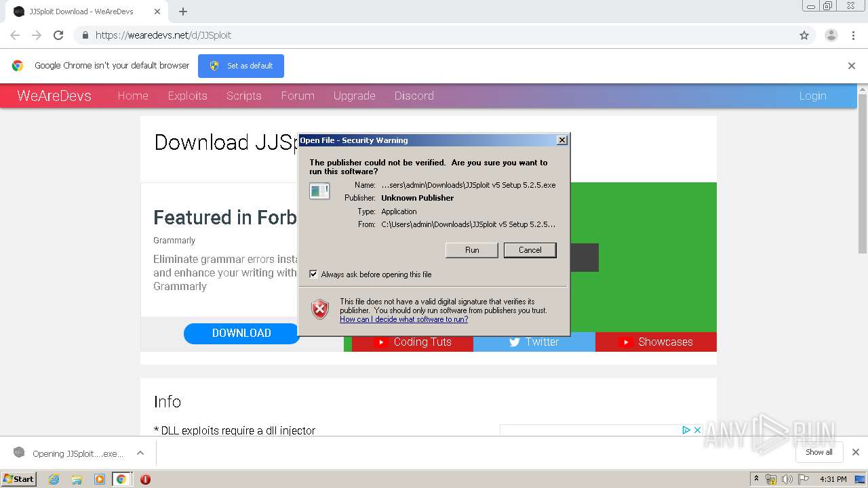Show hidden tray icons arrow

click(x=756, y=479)
